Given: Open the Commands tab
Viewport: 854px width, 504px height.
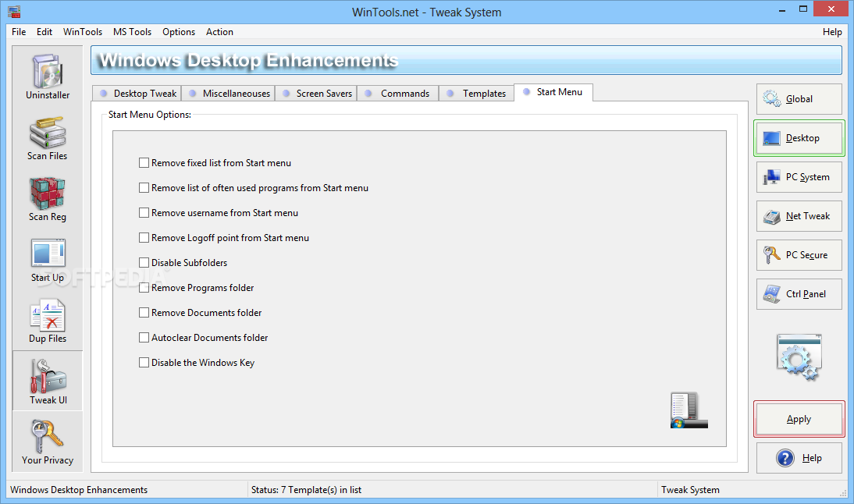Looking at the screenshot, I should coord(397,94).
